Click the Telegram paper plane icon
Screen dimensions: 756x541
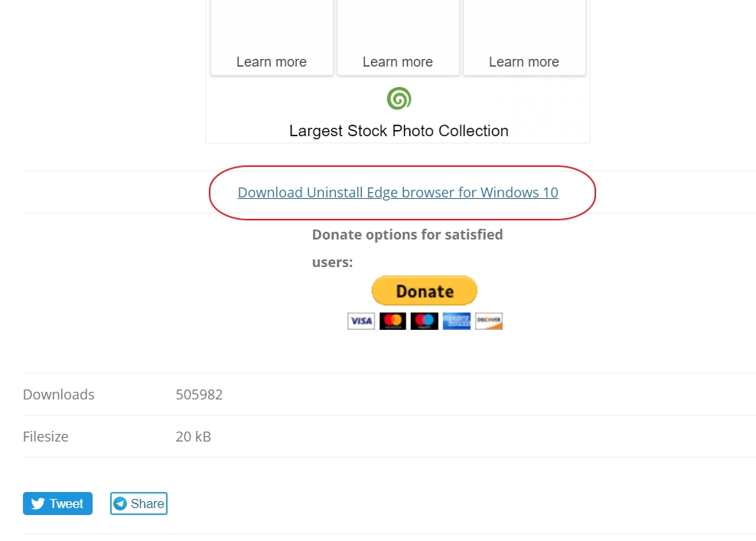click(120, 504)
